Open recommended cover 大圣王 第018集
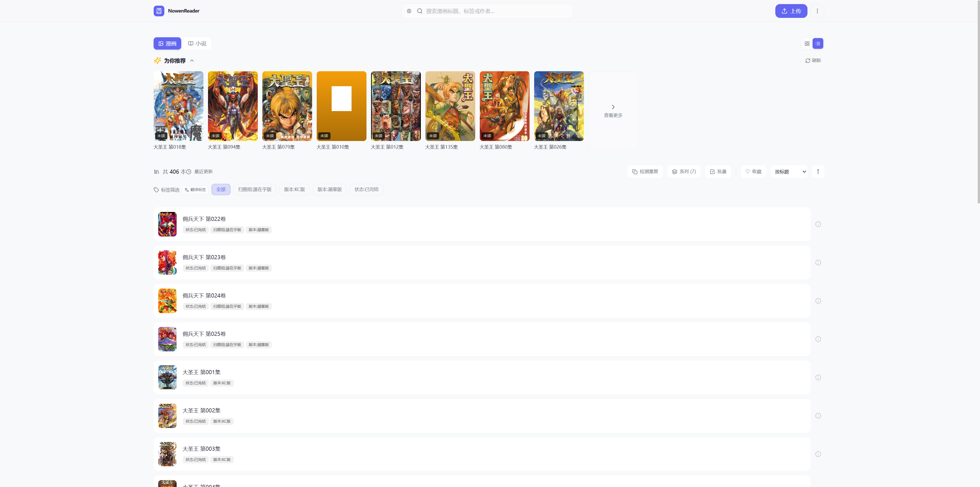Image resolution: width=980 pixels, height=487 pixels. click(178, 106)
